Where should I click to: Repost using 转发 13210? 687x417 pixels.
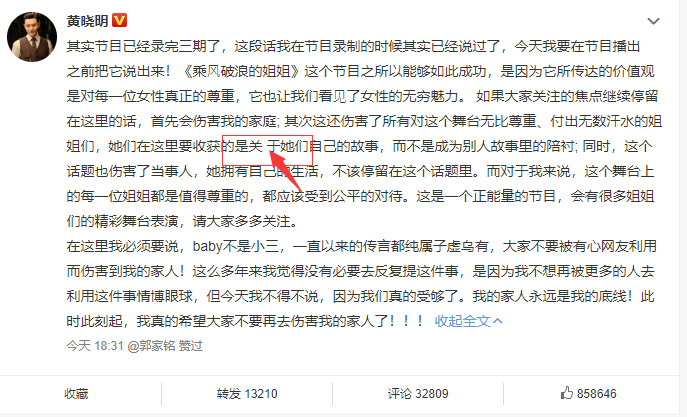pyautogui.click(x=247, y=394)
